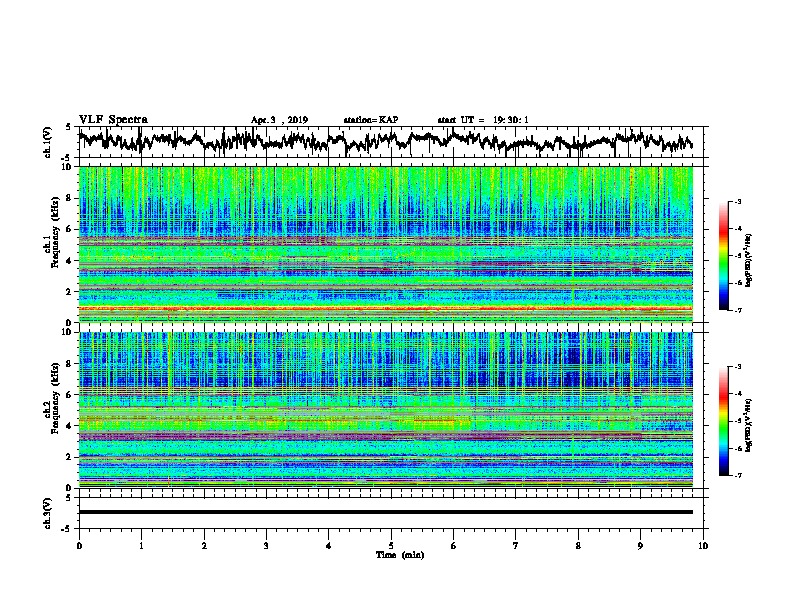Click the flat black ch.3 trace line

(x=385, y=512)
